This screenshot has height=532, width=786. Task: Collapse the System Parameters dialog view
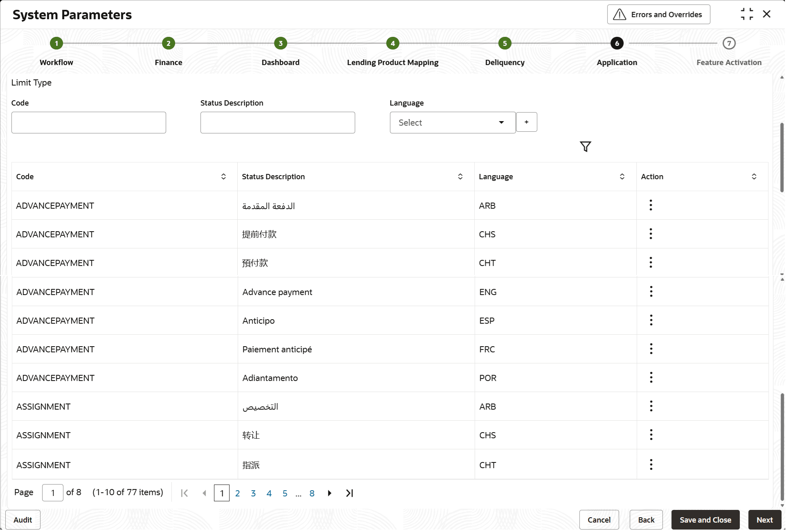(747, 14)
